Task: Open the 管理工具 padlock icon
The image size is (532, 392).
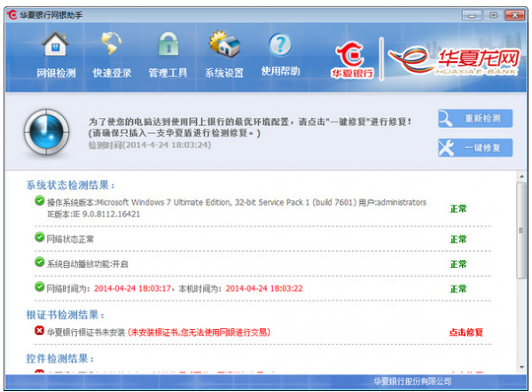Action: tap(168, 44)
